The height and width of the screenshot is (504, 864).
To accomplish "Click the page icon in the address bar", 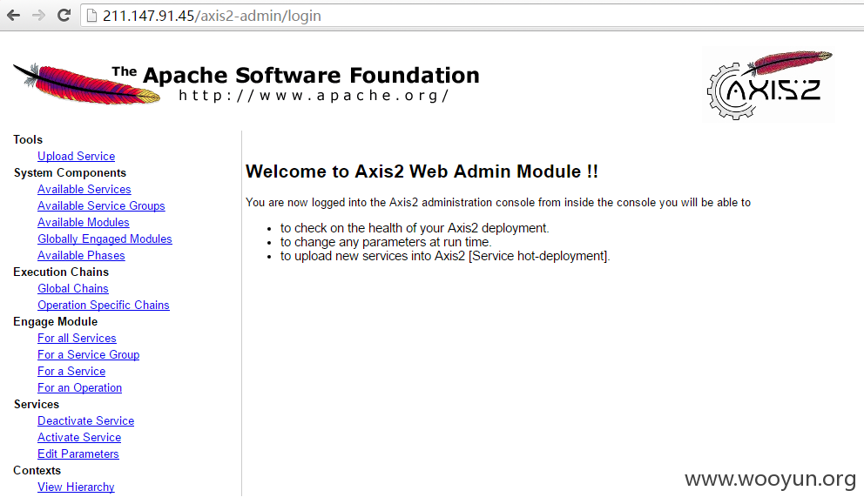I will tap(92, 16).
